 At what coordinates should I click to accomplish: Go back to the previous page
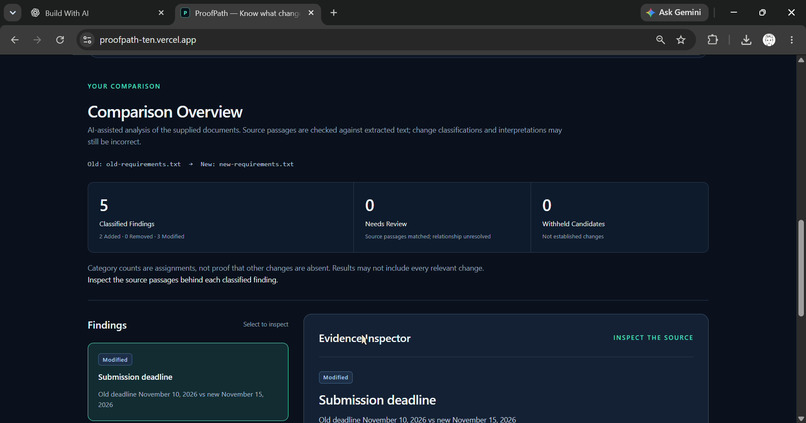[15, 40]
